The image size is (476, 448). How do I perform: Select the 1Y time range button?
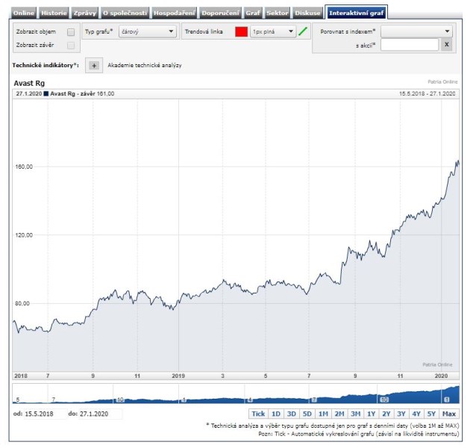tap(371, 413)
